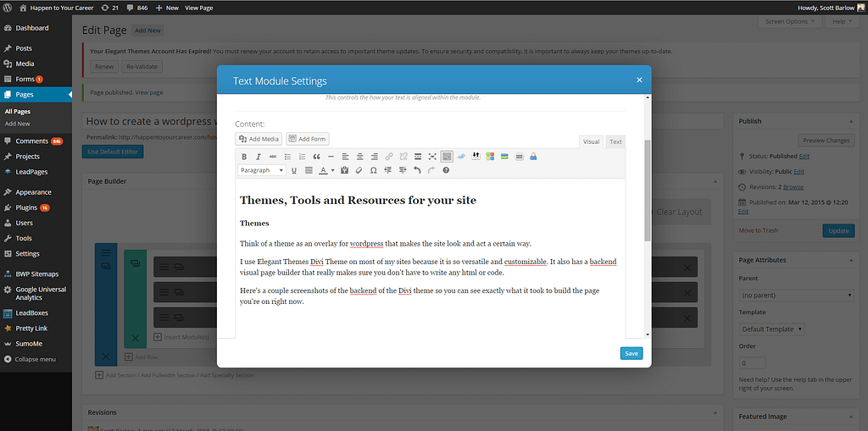Insert a numbered list
Image resolution: width=868 pixels, height=431 pixels.
(x=302, y=157)
